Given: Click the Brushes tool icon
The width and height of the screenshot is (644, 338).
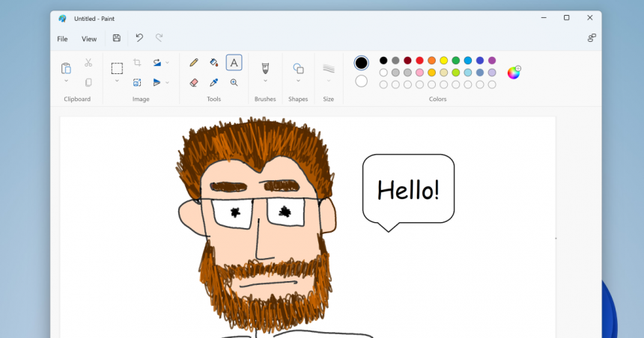Looking at the screenshot, I should [265, 68].
